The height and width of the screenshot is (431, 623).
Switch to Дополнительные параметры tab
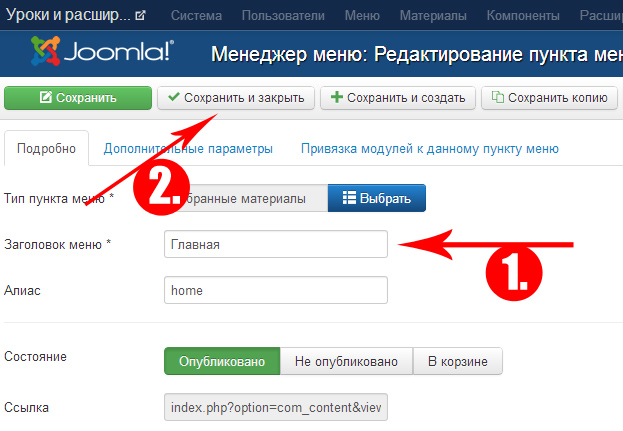click(x=188, y=149)
